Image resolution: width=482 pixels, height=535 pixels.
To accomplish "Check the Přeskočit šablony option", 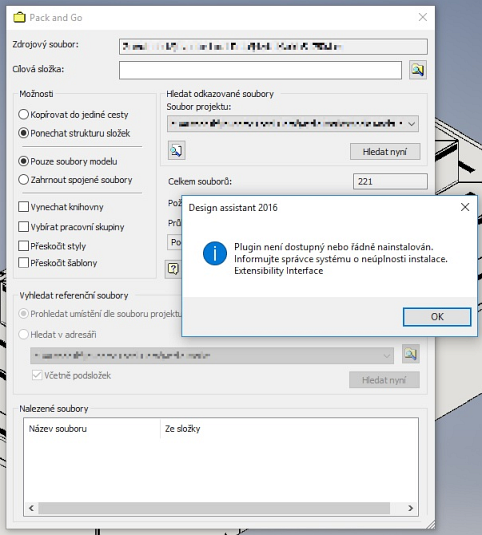I will (x=23, y=262).
